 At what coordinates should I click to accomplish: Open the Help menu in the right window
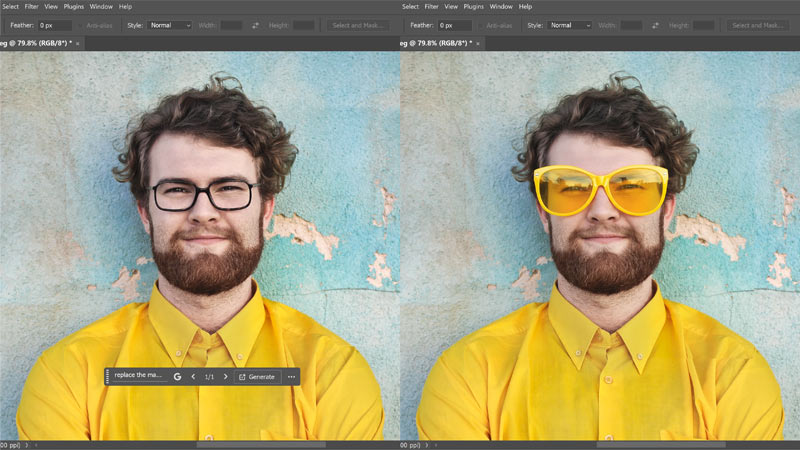coord(526,7)
